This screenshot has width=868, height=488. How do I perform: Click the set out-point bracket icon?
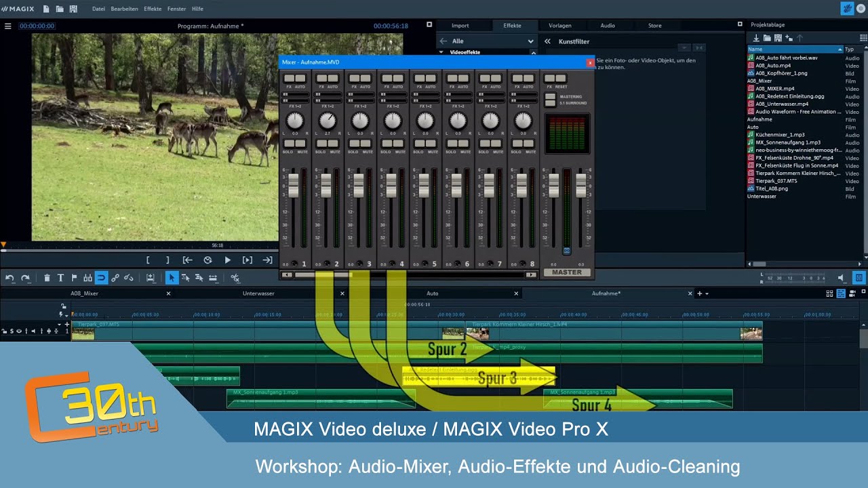click(167, 260)
